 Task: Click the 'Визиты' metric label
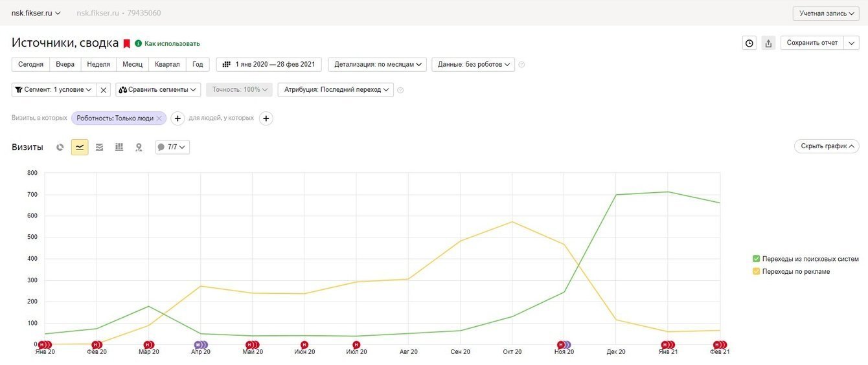(27, 148)
